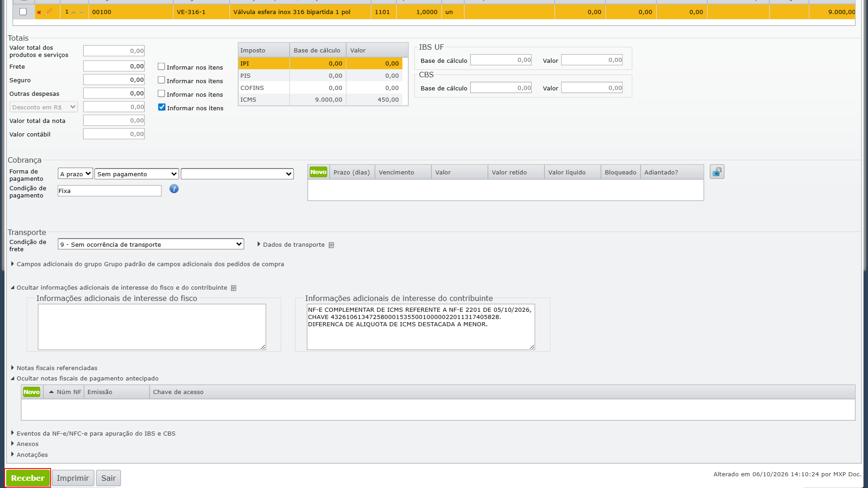Click into the Condição de pagamento Fixa field
Image resolution: width=868 pixels, height=488 pixels.
click(109, 191)
